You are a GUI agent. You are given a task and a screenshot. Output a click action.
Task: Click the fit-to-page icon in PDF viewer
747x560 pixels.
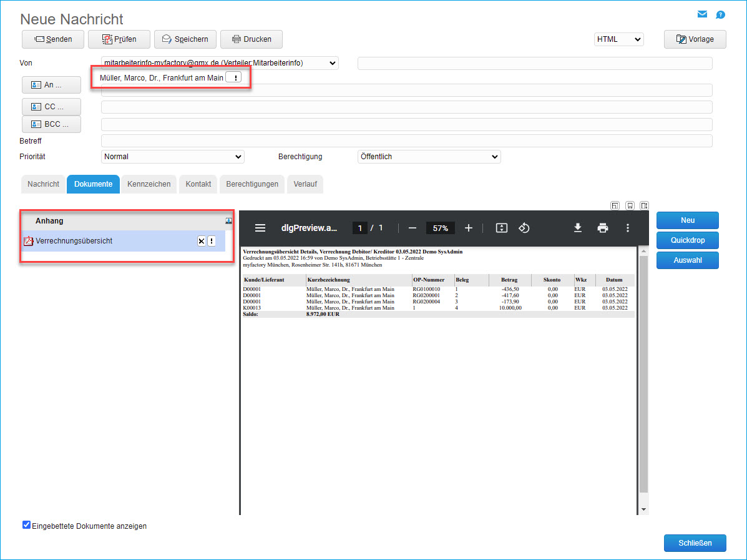point(501,228)
